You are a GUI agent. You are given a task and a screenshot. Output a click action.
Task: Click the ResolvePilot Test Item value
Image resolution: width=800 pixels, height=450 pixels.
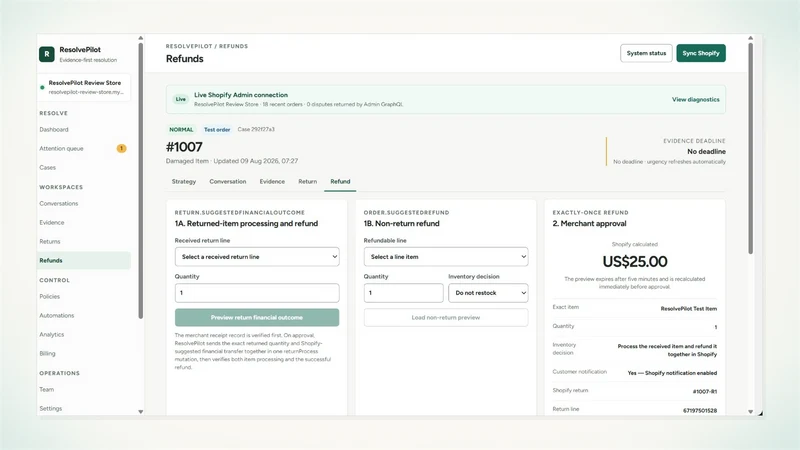coord(689,309)
